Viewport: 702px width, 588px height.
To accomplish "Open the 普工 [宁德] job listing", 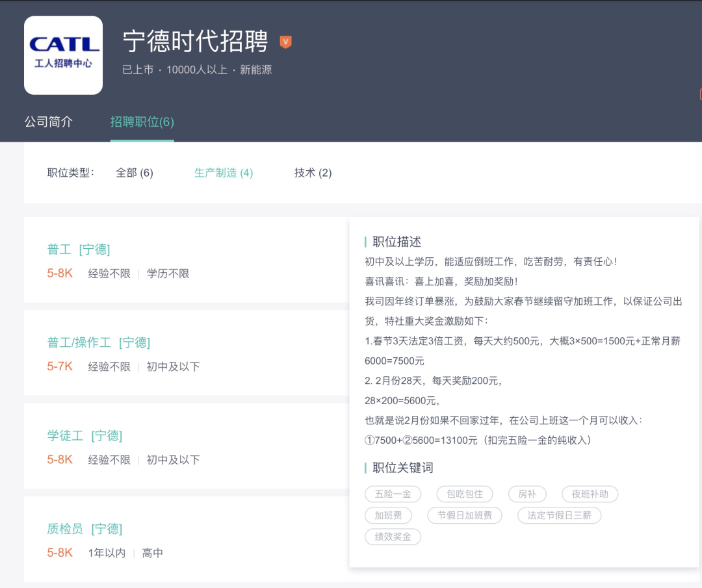I will coord(79,249).
